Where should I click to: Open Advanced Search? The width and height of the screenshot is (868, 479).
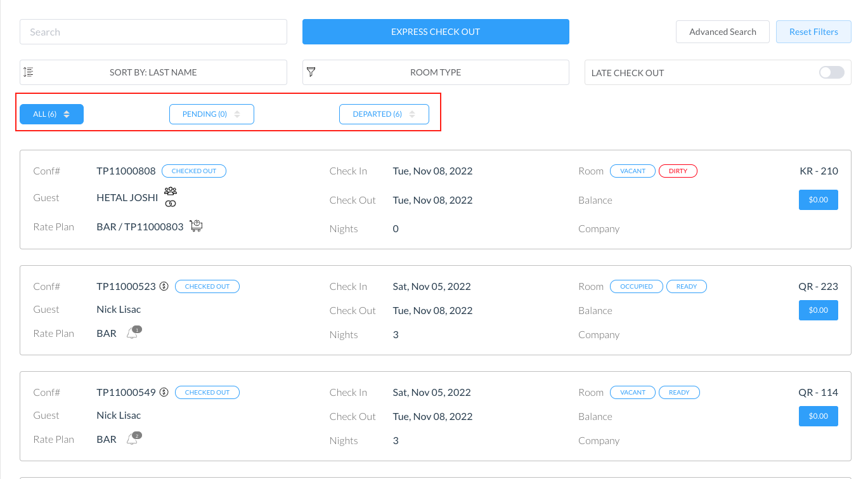tap(722, 32)
